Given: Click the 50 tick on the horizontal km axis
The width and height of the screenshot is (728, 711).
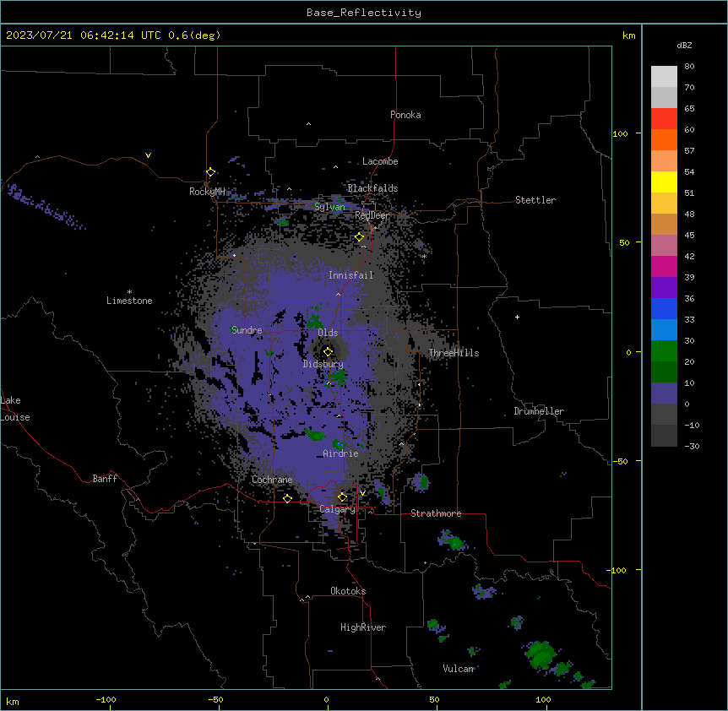Looking at the screenshot, I should pyautogui.click(x=433, y=699).
